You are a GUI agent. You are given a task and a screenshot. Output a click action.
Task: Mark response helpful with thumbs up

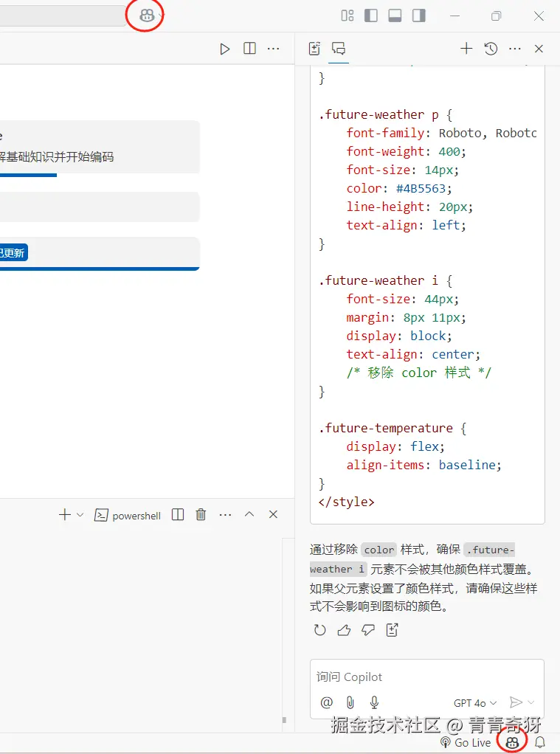344,630
